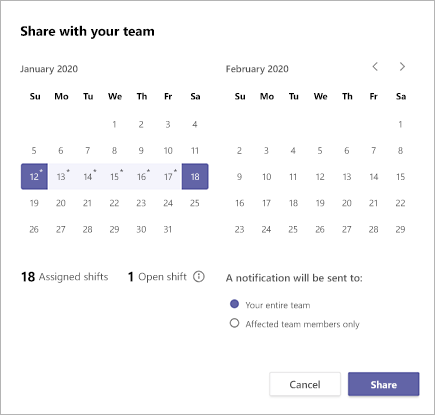Cancel the share dialog
Image resolution: width=435 pixels, height=415 pixels.
[305, 384]
